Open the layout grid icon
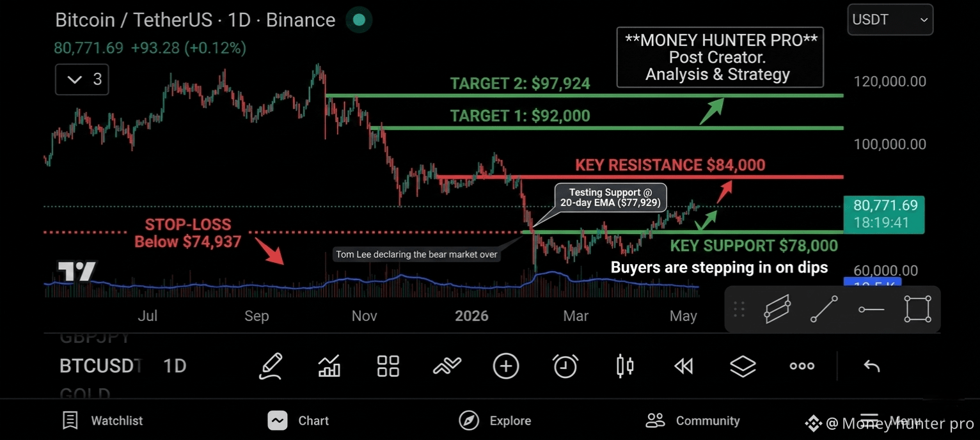This screenshot has height=440, width=980. pos(388,366)
